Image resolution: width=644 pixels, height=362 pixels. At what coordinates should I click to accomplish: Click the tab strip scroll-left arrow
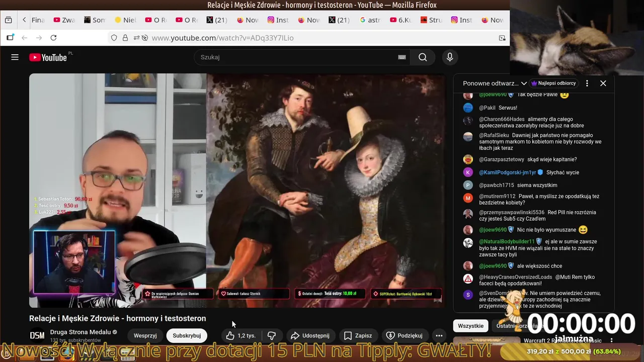point(24,20)
